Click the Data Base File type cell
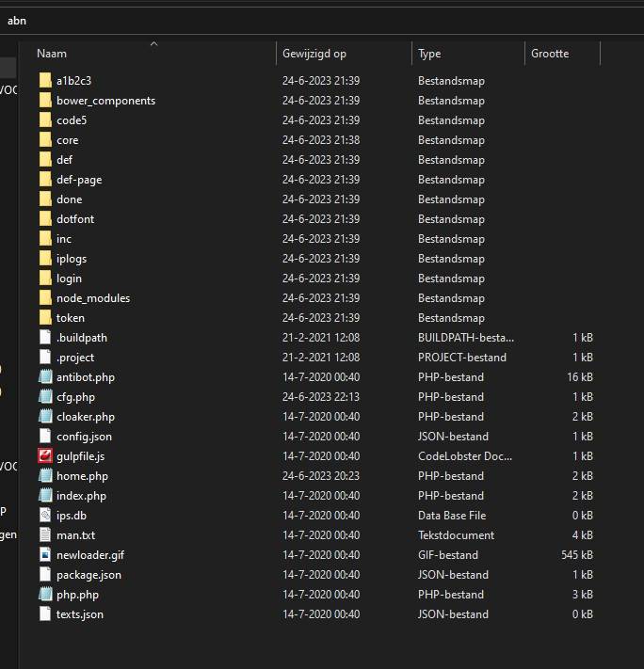This screenshot has height=669, width=644. click(x=452, y=516)
